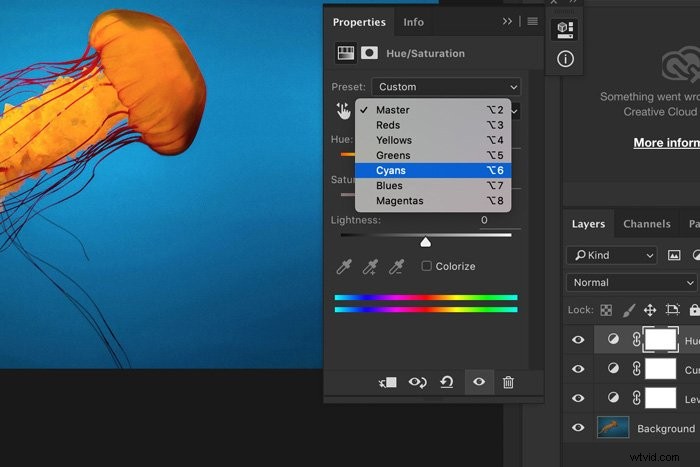Click mask link icon on Hue layer
Screen dimensions: 700x467
(636, 339)
